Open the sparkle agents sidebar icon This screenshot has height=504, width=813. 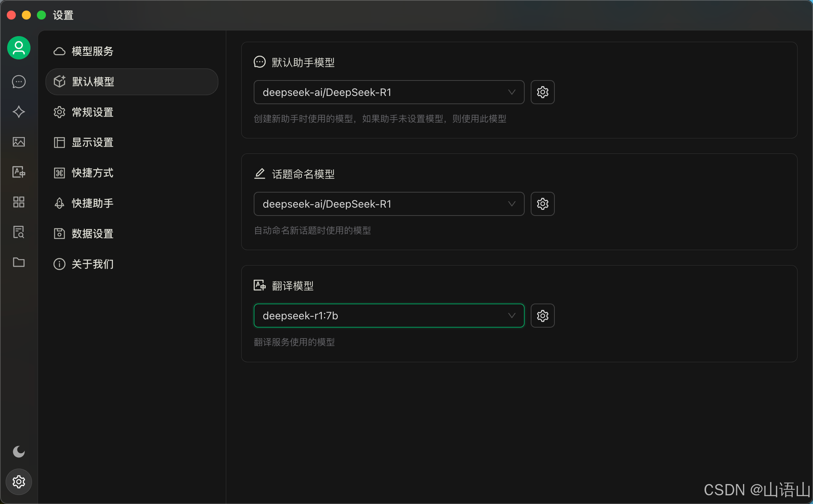click(x=19, y=112)
